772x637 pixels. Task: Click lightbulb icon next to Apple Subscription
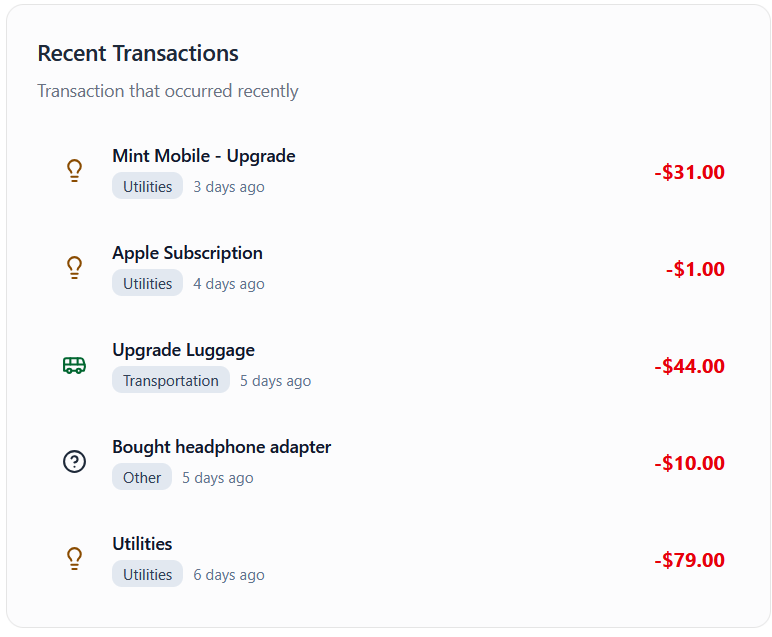click(74, 268)
